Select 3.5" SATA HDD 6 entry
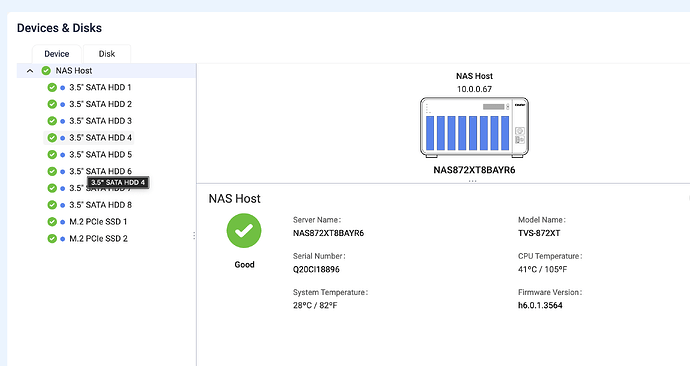 100,171
